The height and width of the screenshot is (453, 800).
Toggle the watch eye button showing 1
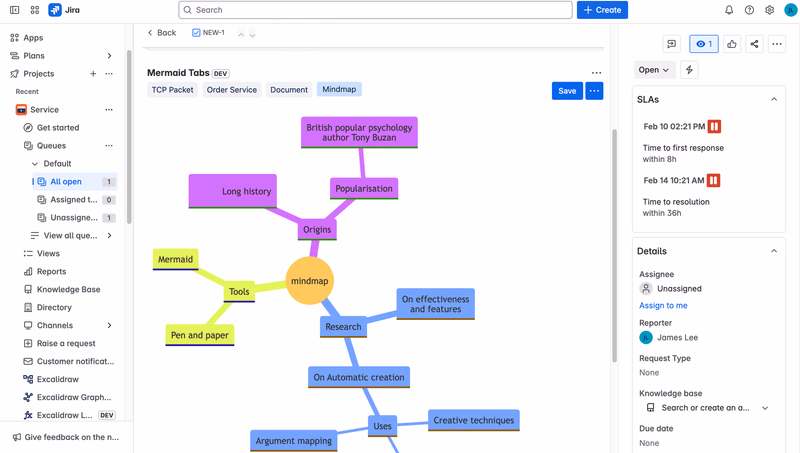tap(704, 44)
